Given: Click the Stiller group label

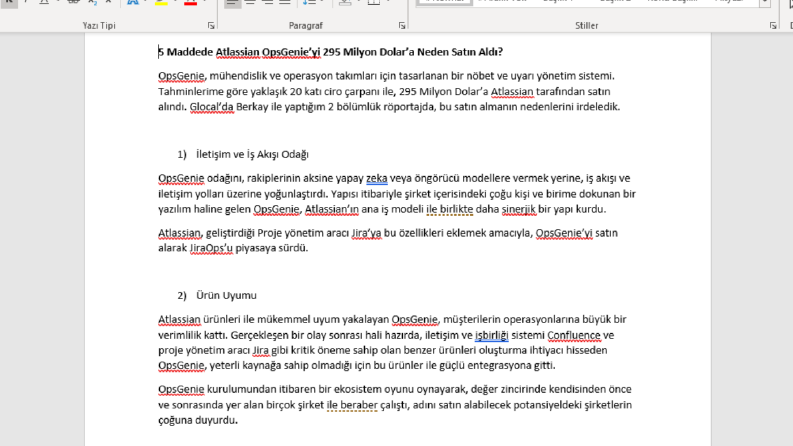Looking at the screenshot, I should tap(587, 25).
